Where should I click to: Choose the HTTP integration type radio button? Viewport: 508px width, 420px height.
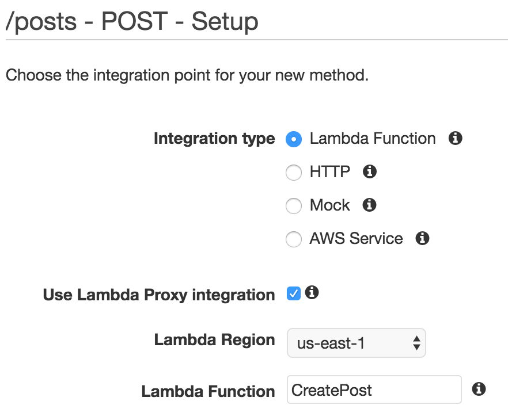(294, 173)
